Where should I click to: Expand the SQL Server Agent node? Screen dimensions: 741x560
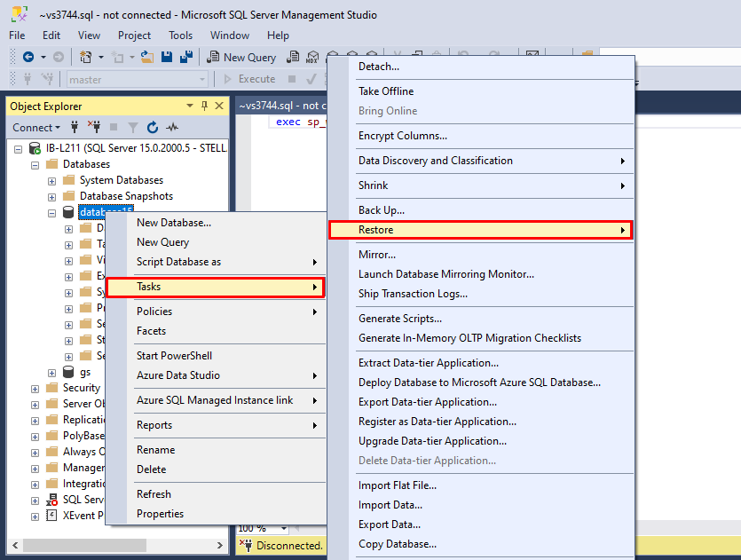35,501
